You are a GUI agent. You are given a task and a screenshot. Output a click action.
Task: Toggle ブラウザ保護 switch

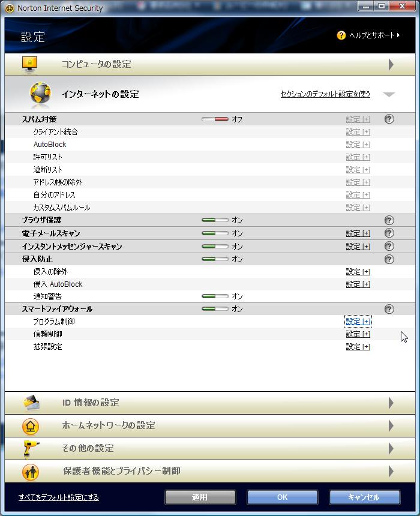(x=215, y=220)
